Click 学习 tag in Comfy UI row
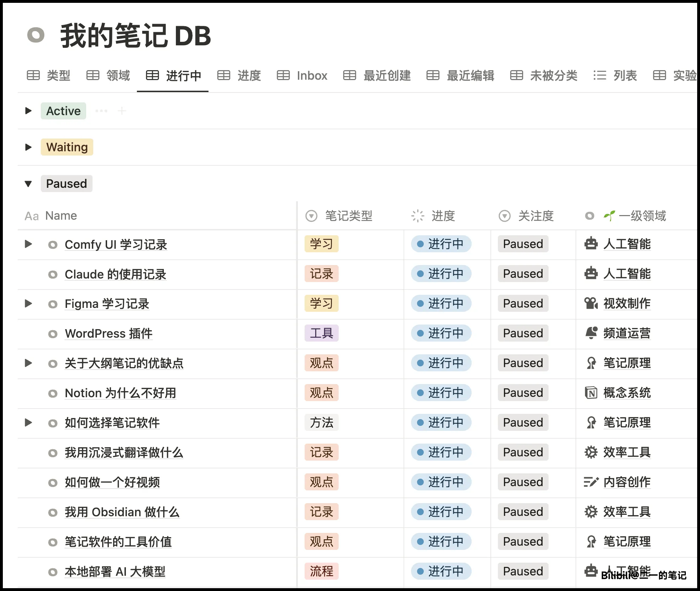700x591 pixels. coord(322,244)
